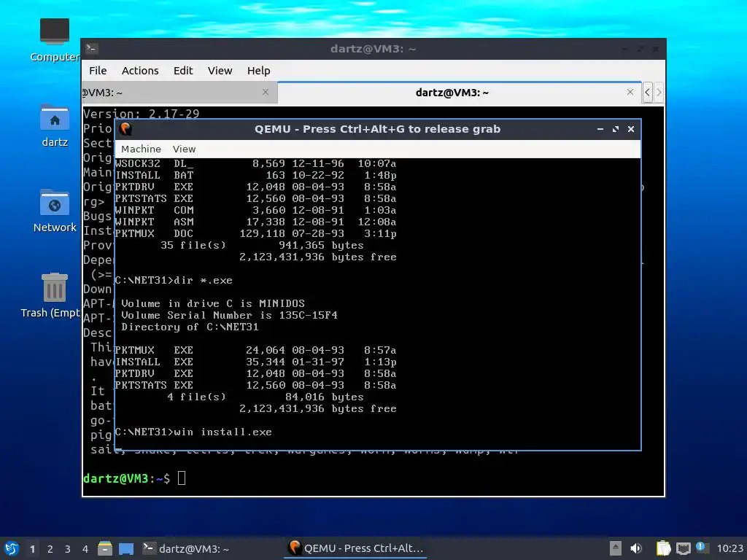Switch to workspace 3
The width and height of the screenshot is (747, 560).
(68, 549)
